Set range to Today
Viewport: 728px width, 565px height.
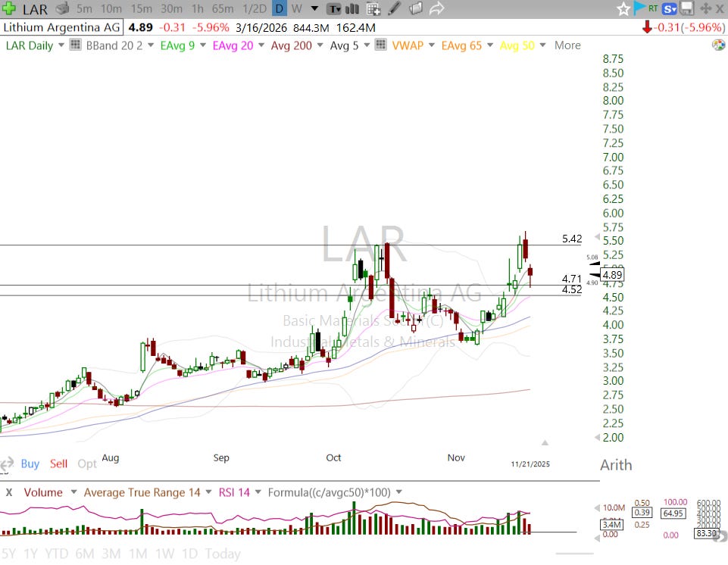click(x=223, y=554)
